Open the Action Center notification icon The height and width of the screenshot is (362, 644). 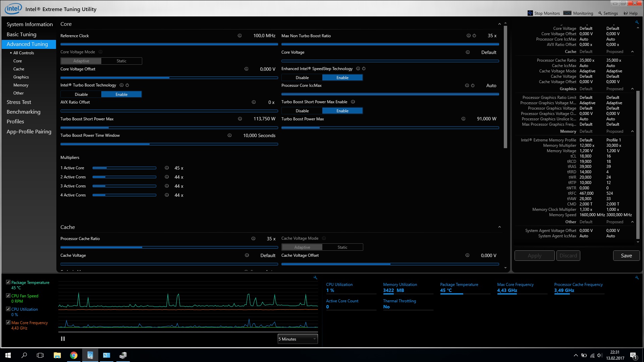(x=633, y=355)
